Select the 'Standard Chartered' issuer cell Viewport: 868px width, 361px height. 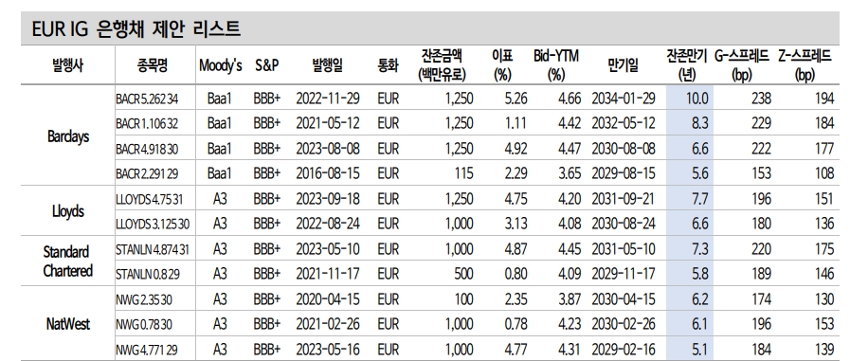[x=68, y=262]
